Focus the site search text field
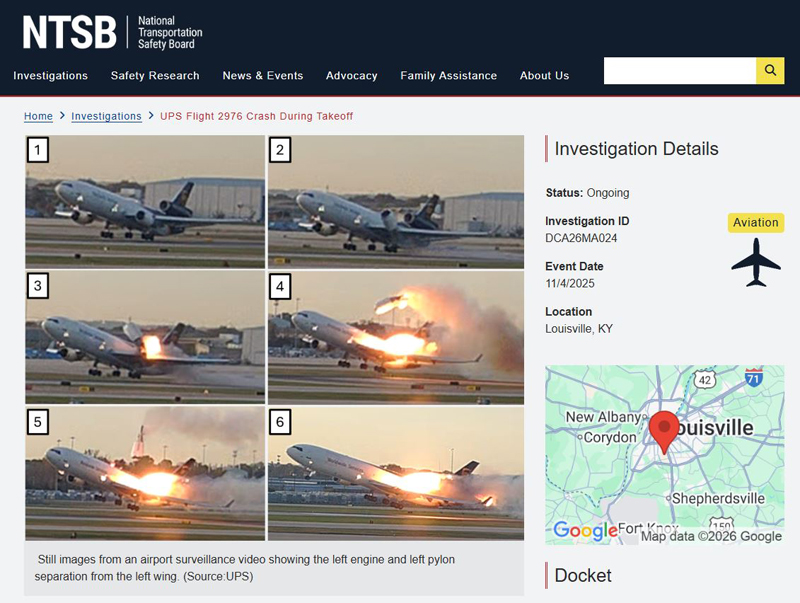The width and height of the screenshot is (800, 603). click(680, 70)
